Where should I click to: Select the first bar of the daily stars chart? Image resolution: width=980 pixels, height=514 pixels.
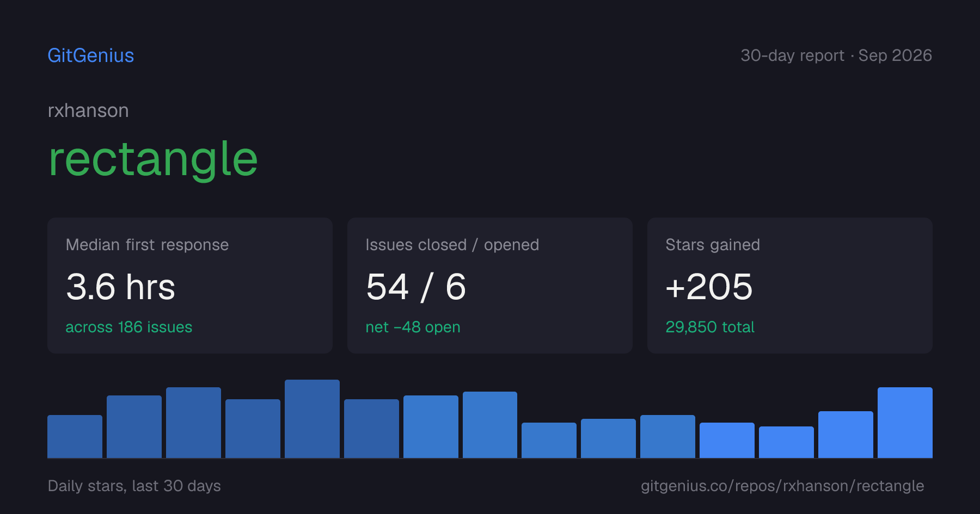click(x=75, y=436)
